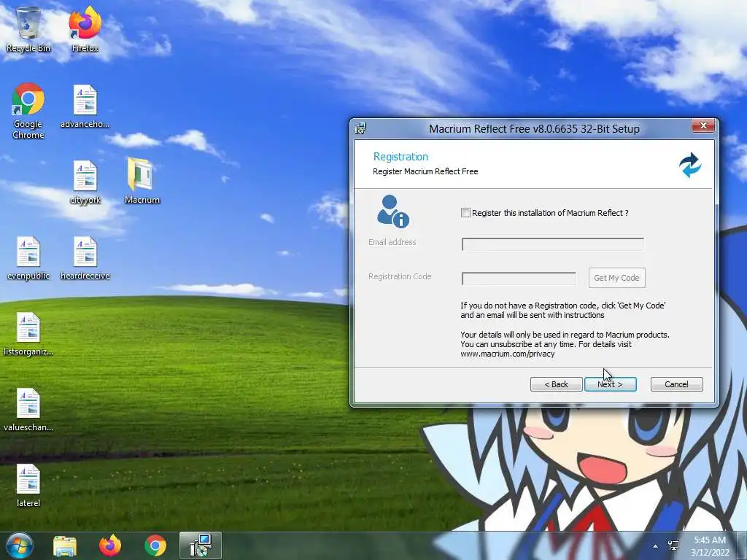Click the Get My Code button

coord(617,278)
